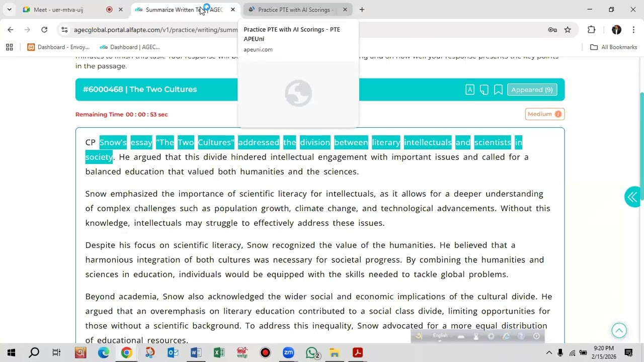Close the Summarize Written Text tab
Image resolution: width=644 pixels, height=362 pixels.
(232, 10)
